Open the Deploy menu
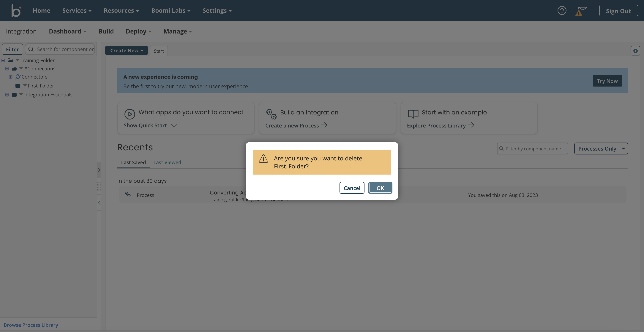The image size is (644, 332). coord(138,31)
